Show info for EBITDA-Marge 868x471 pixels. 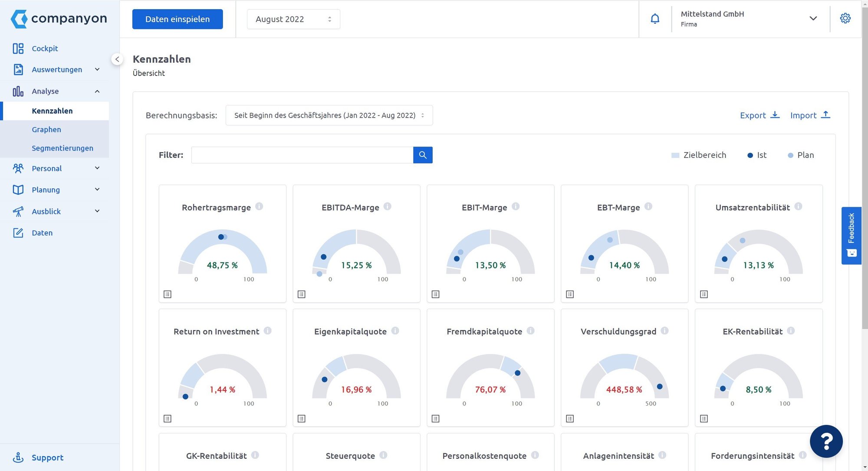[x=388, y=206]
